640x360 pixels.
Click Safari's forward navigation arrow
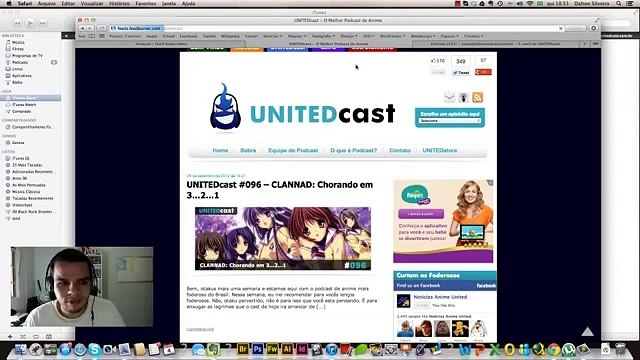click(x=90, y=28)
